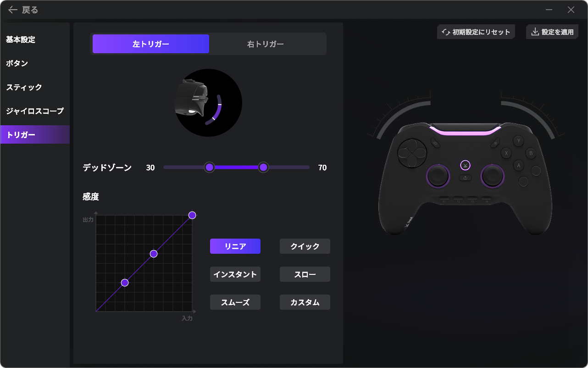
Task: Switch to the 右トリガー tab
Action: 266,44
